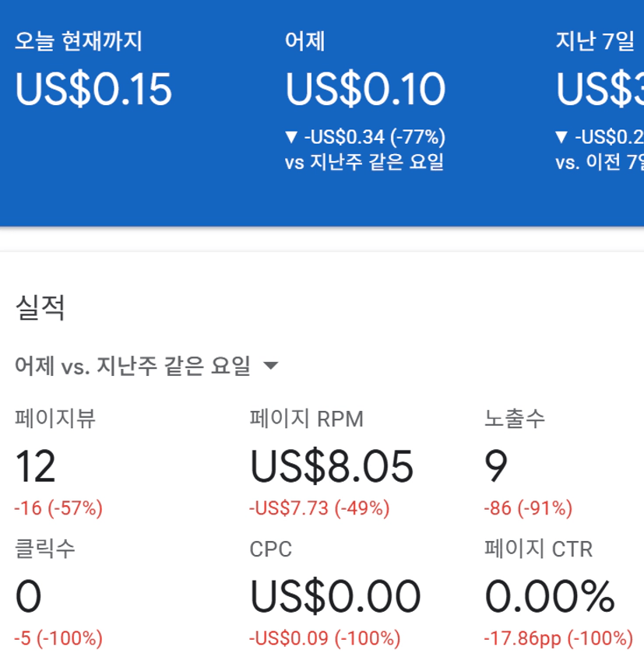Viewport: 644px width, 667px height.
Task: Click the US$8.05 page RPM value
Action: pos(332,466)
